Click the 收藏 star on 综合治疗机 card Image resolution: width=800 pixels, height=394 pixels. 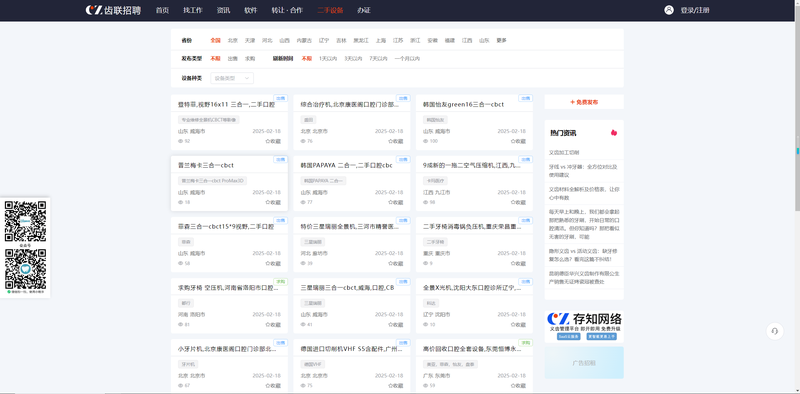(390, 141)
